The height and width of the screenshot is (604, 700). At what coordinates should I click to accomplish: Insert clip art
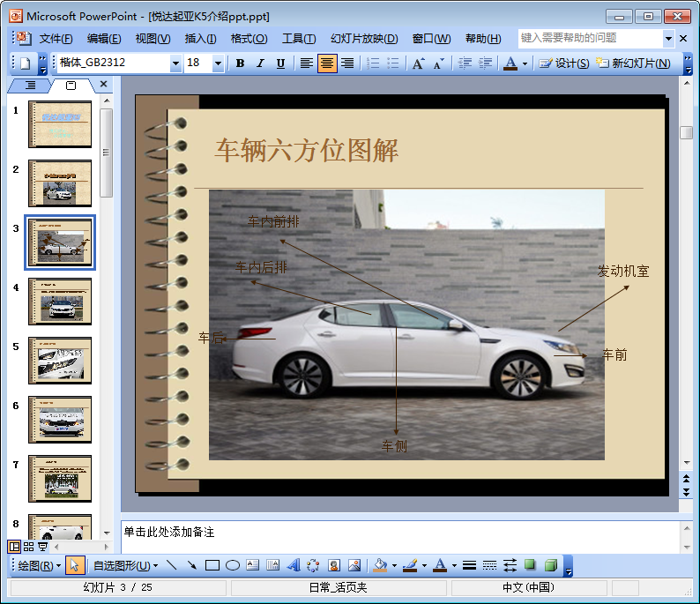334,565
